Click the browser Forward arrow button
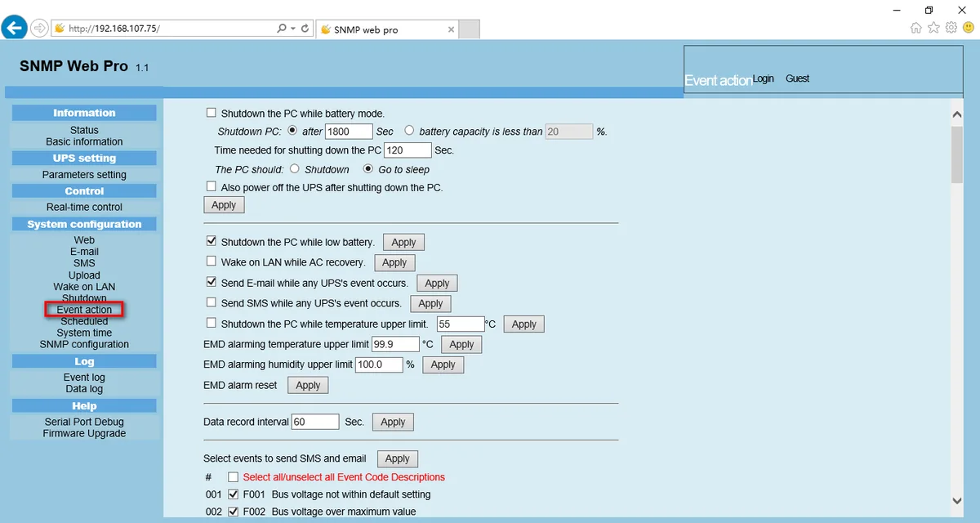The image size is (980, 523). pyautogui.click(x=39, y=28)
